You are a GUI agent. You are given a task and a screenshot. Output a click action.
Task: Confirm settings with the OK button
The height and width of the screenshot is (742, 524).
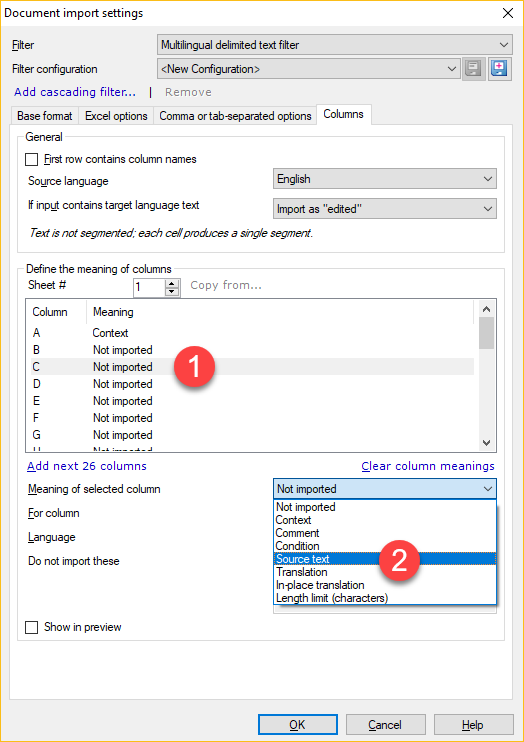point(297,724)
